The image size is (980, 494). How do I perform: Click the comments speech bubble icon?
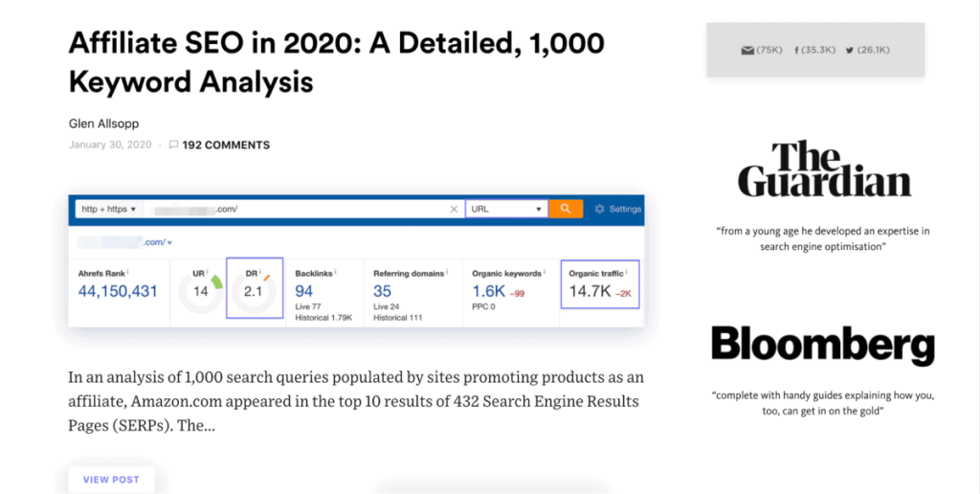click(173, 146)
